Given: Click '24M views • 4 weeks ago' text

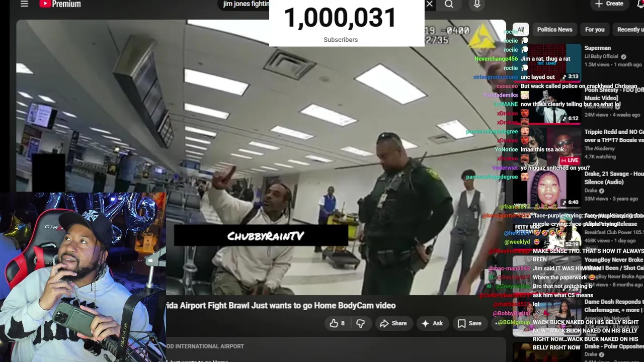Looking at the screenshot, I should point(612,115).
